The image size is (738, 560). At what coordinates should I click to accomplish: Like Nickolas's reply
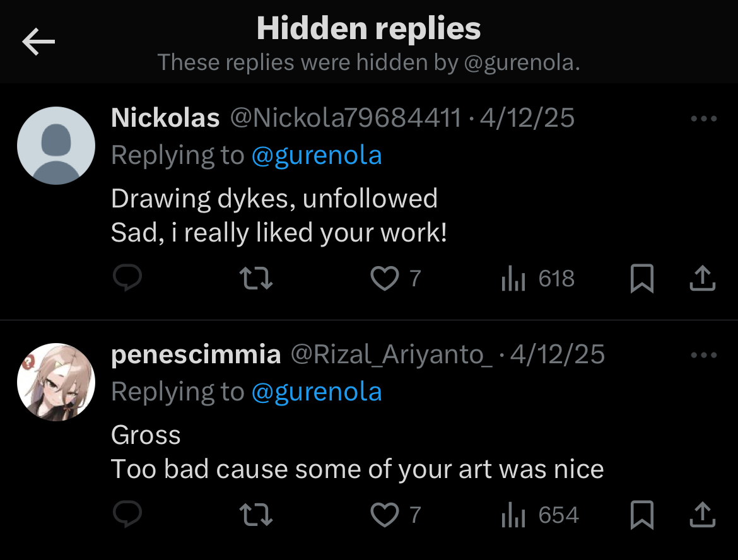[x=384, y=278]
